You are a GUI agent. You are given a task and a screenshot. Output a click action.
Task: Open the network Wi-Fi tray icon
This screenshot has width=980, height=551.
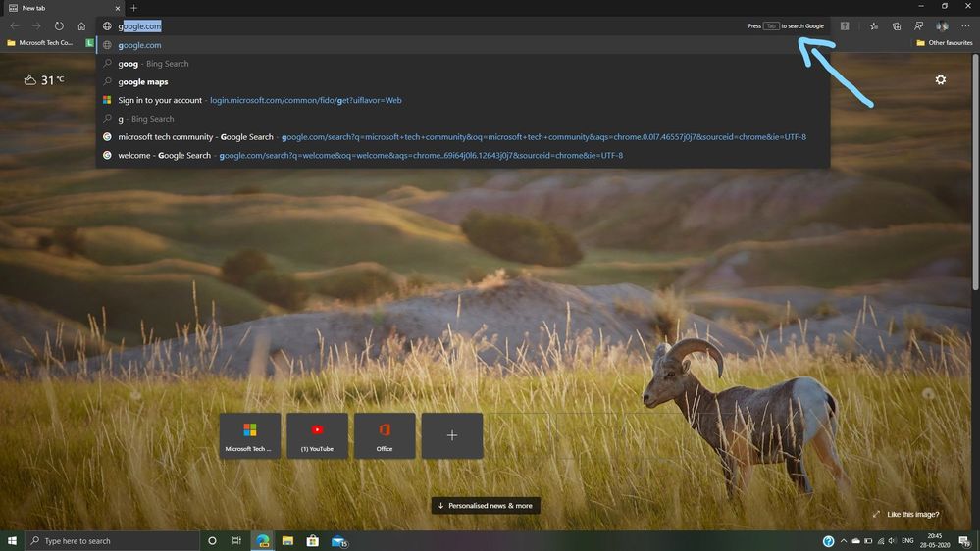pos(881,541)
